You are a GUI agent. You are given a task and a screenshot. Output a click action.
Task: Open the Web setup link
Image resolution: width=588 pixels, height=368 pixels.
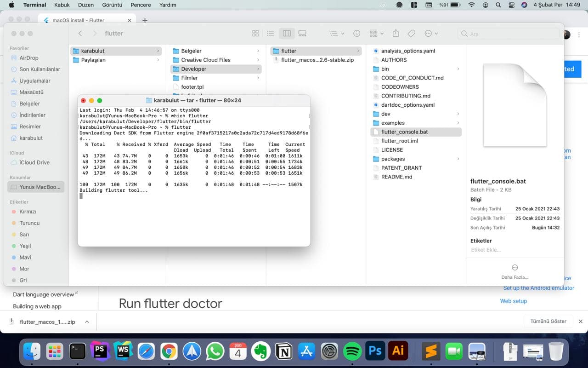[513, 301]
